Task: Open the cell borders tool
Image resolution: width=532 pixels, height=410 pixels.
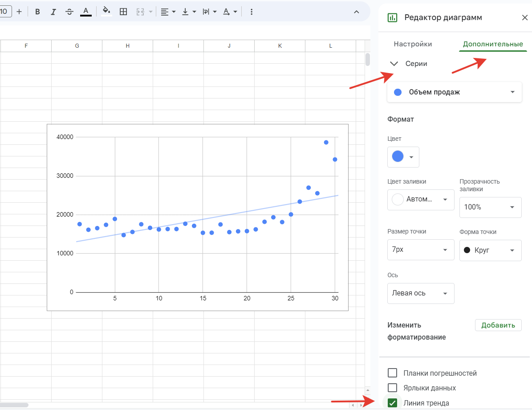Action: point(123,12)
